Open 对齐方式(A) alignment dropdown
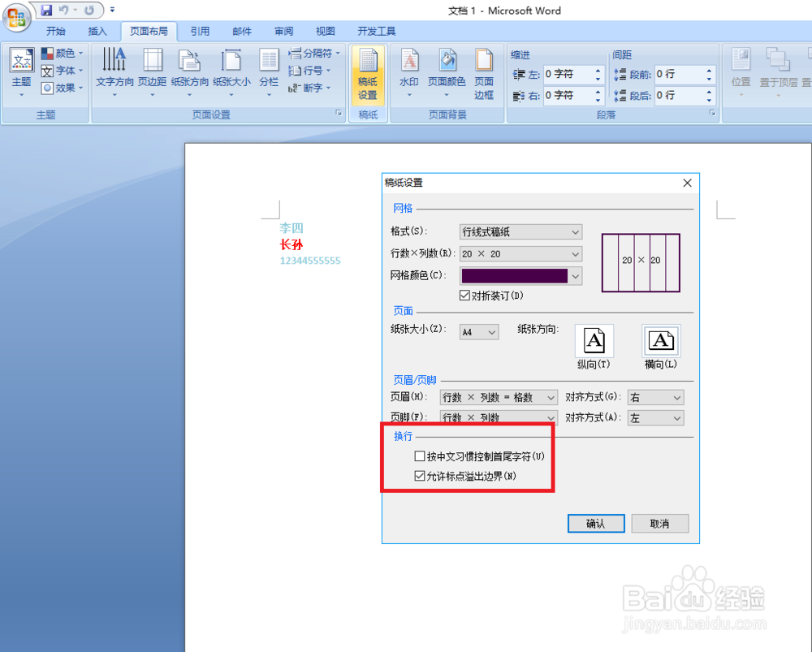The image size is (812, 652). tap(655, 417)
